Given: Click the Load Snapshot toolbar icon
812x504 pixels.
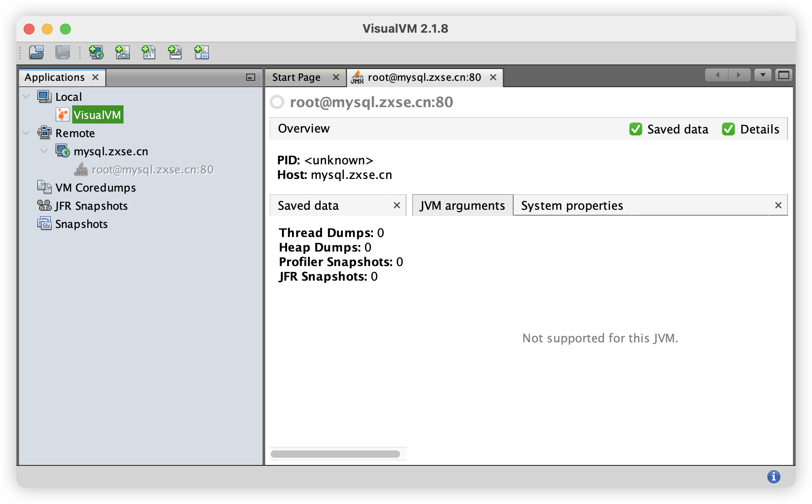Looking at the screenshot, I should (36, 53).
